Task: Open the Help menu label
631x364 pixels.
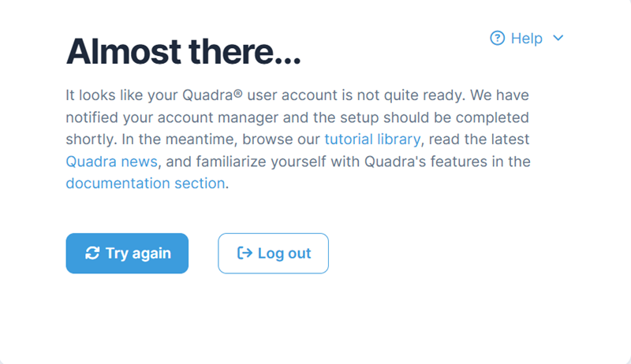Action: 527,38
